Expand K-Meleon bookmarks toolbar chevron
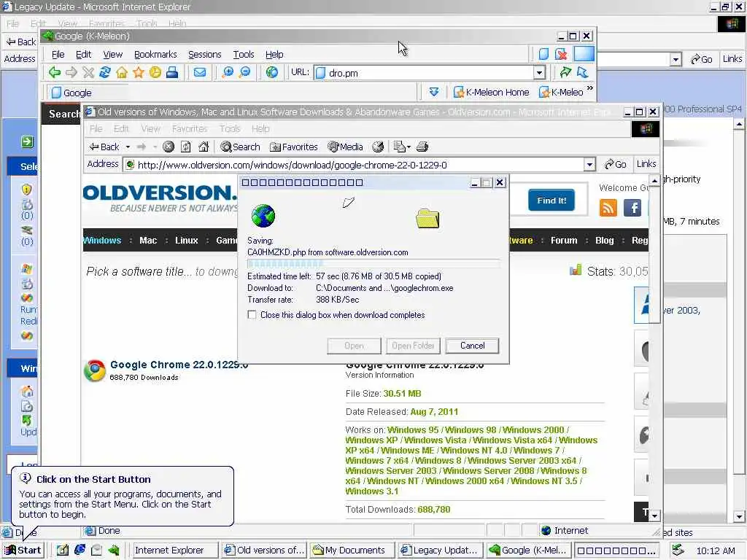 pyautogui.click(x=589, y=88)
